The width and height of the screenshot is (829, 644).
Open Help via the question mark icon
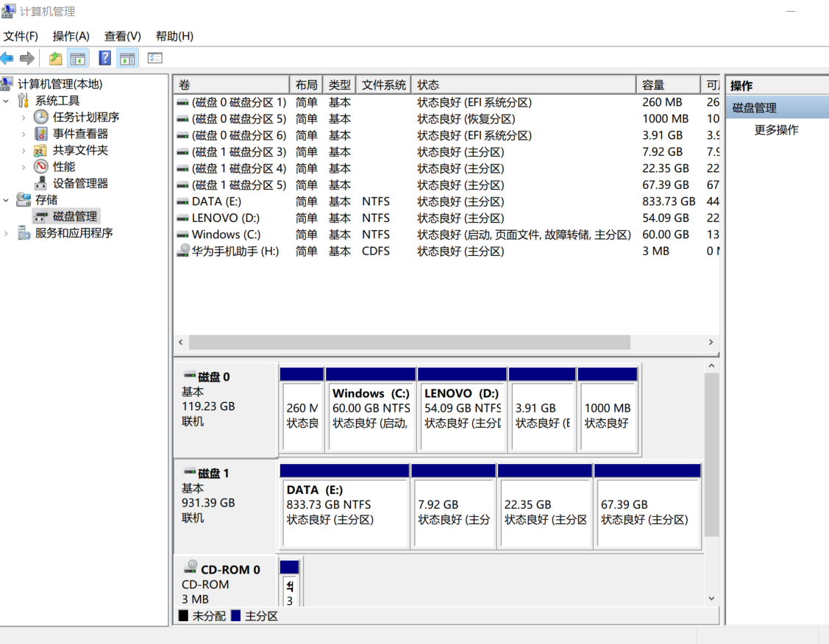pos(104,58)
